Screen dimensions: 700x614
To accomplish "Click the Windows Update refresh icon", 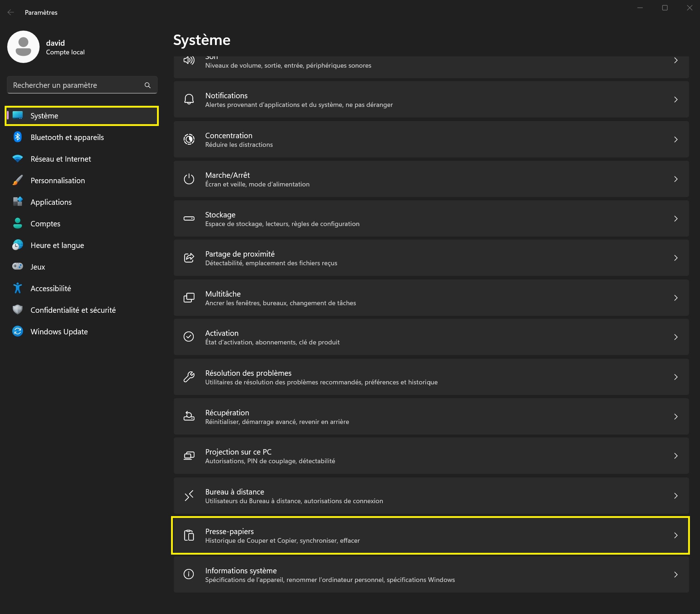I will point(17,331).
